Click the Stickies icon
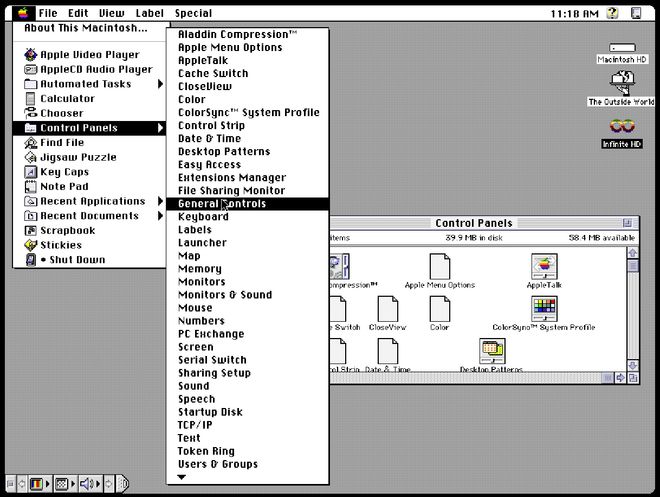 coord(31,245)
